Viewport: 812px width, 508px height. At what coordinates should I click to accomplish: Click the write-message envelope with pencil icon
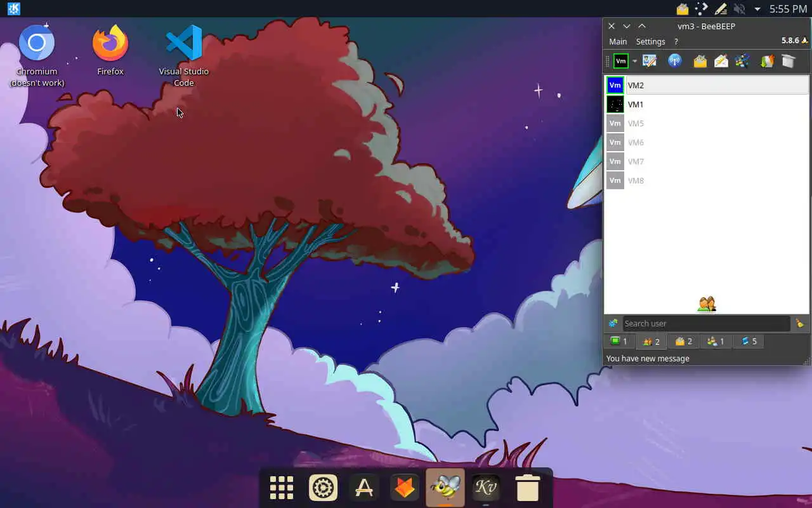pos(721,61)
